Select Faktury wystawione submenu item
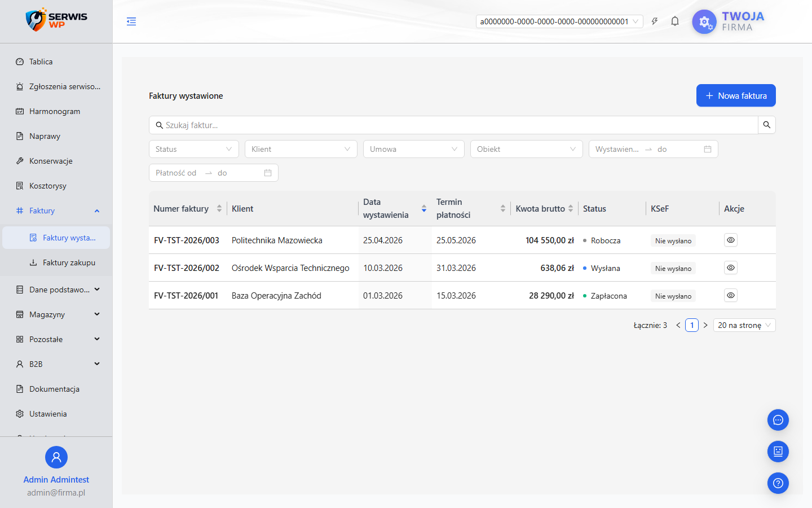This screenshot has height=508, width=812. click(x=56, y=238)
